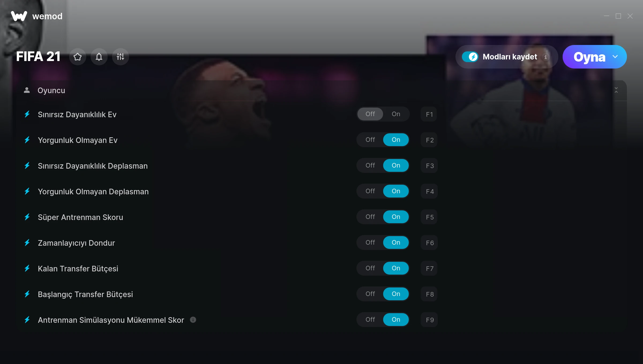
Task: Show info for Antrenman Simülasyonu Mükemmel Skor
Action: coord(193,320)
